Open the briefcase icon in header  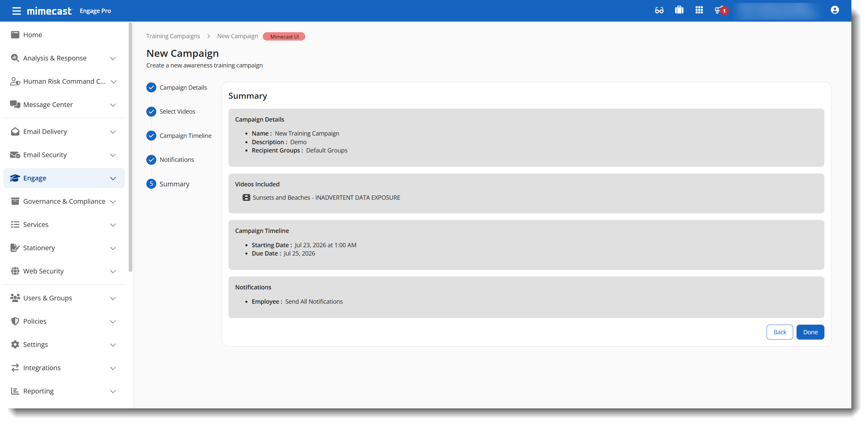(x=679, y=10)
